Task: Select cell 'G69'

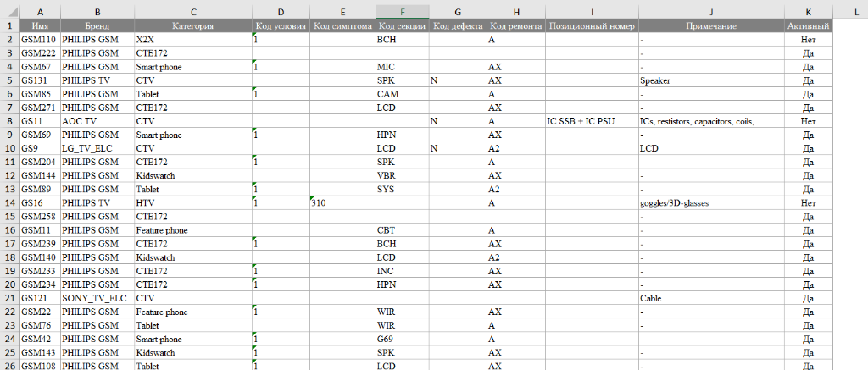Action: [403, 339]
